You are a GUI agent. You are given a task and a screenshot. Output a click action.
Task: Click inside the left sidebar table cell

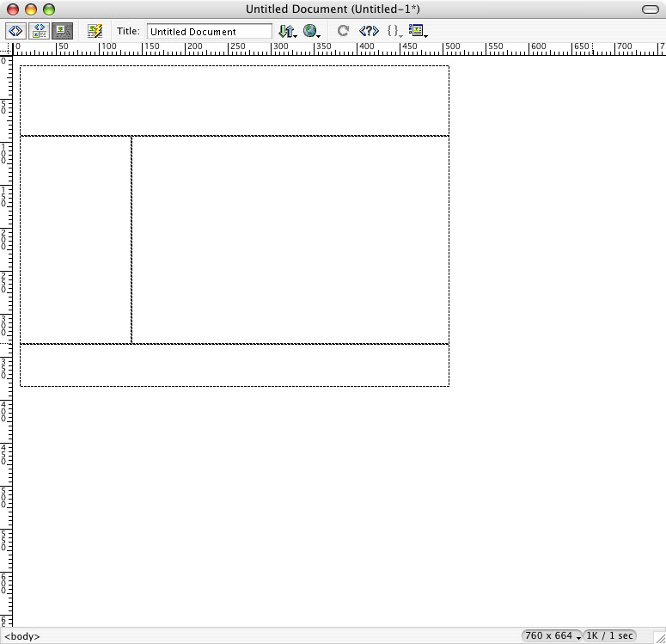[76, 240]
